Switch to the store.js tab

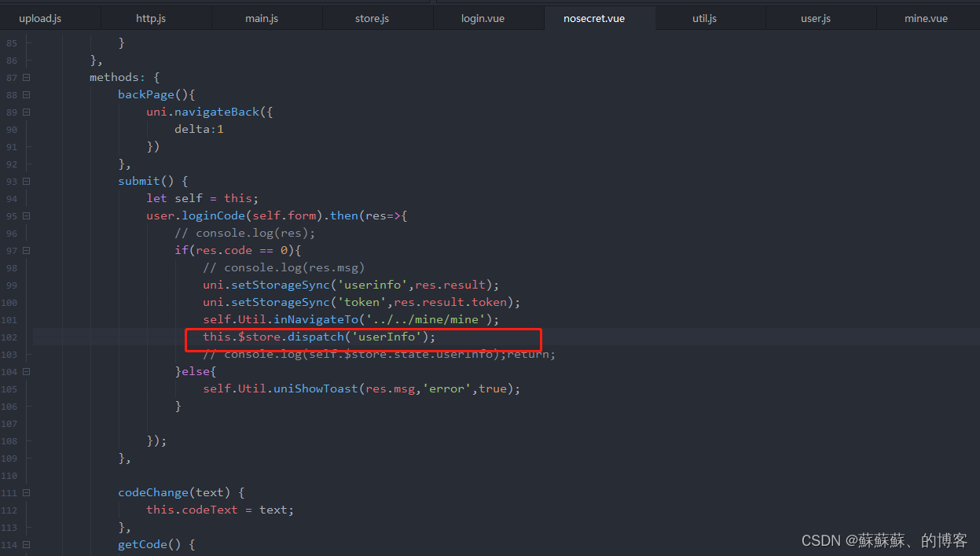372,18
